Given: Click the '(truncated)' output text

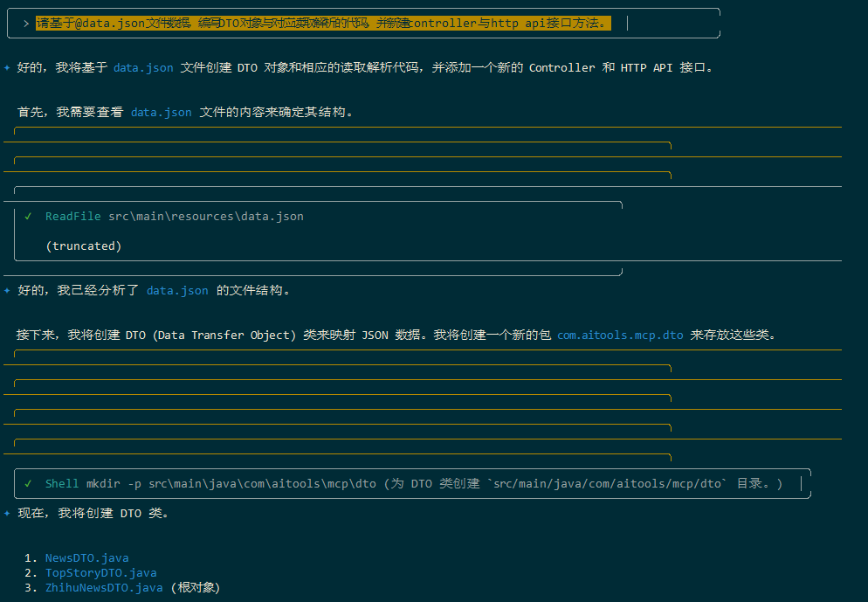Looking at the screenshot, I should [84, 246].
